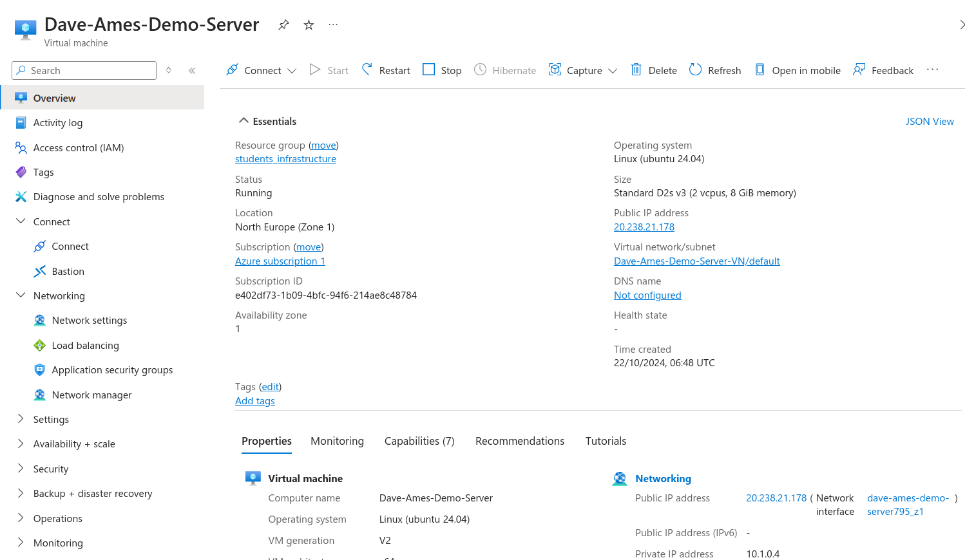965x560 pixels.
Task: Click the expand/collapse all arrows beside search
Action: [169, 70]
